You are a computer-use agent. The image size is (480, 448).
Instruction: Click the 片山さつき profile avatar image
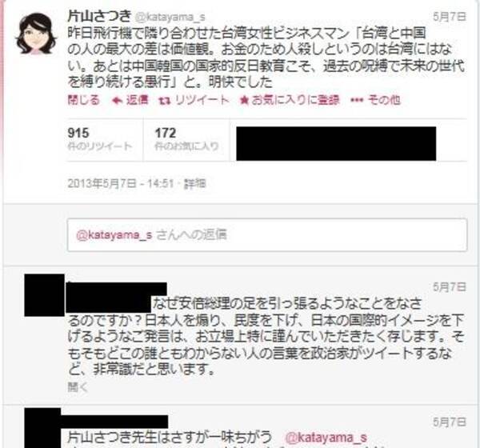[36, 34]
